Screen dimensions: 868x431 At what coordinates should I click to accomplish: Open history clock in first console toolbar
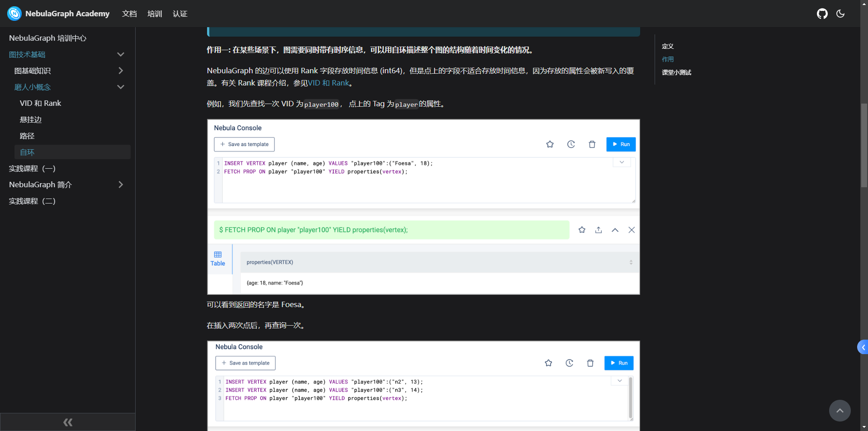point(571,144)
